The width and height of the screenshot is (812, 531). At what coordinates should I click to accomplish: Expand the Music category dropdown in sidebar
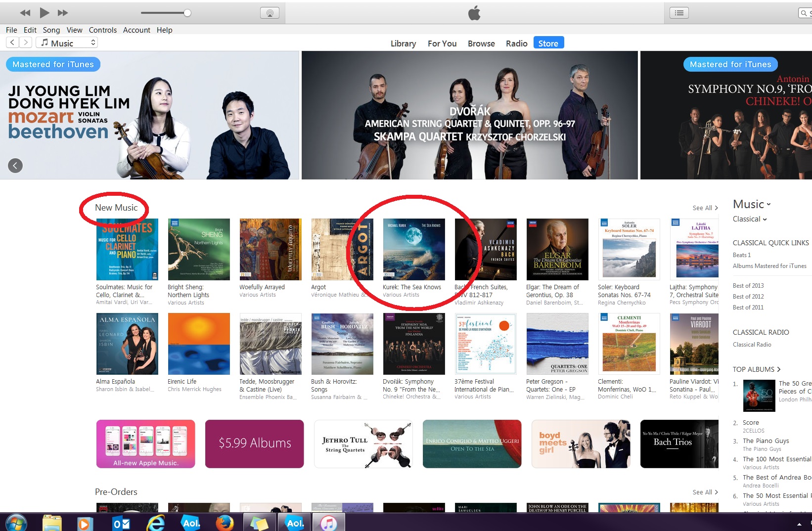point(752,204)
